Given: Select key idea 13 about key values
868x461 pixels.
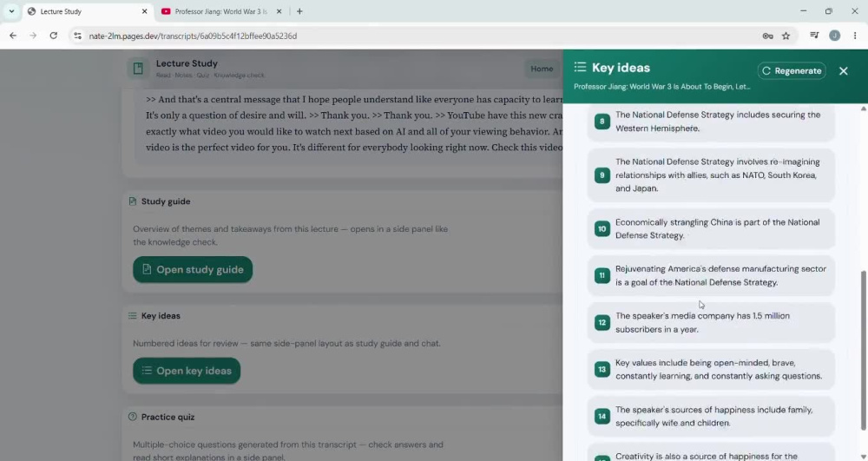Looking at the screenshot, I should (711, 370).
